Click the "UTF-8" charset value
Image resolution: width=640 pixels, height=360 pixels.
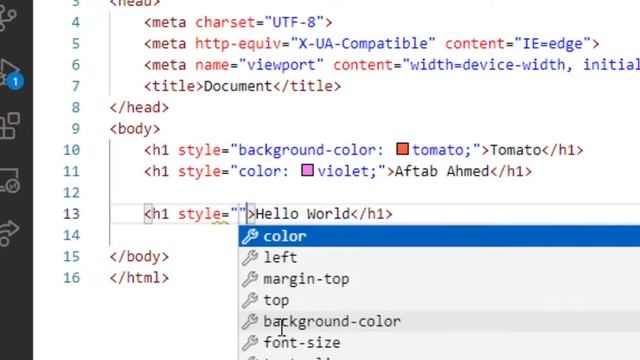click(x=294, y=22)
